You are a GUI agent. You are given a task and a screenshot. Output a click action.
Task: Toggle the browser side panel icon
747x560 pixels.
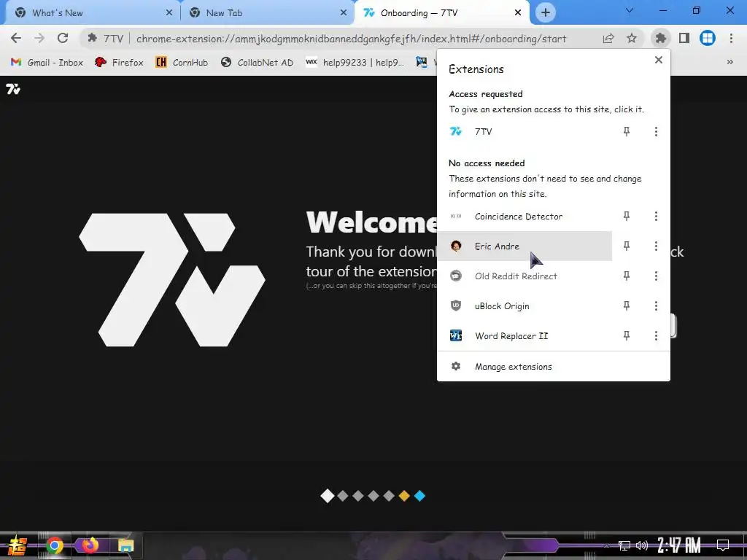pyautogui.click(x=684, y=38)
